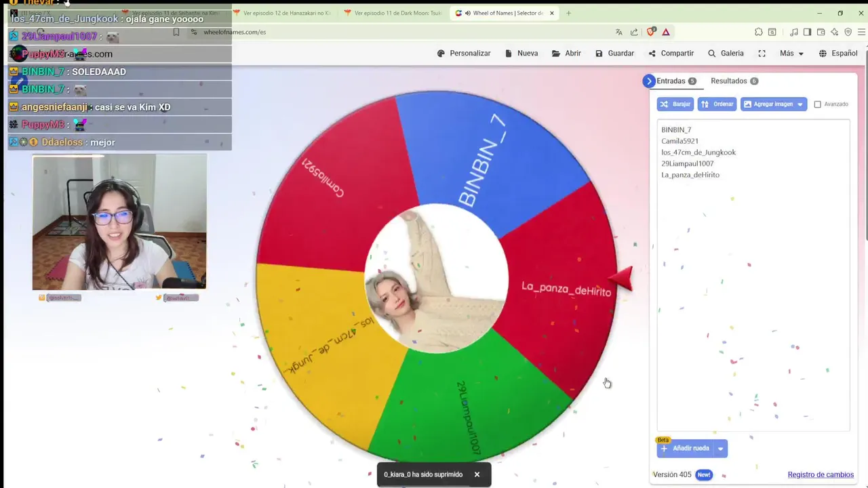Sort entries with Ordenar
The width and height of the screenshot is (868, 488).
point(717,104)
